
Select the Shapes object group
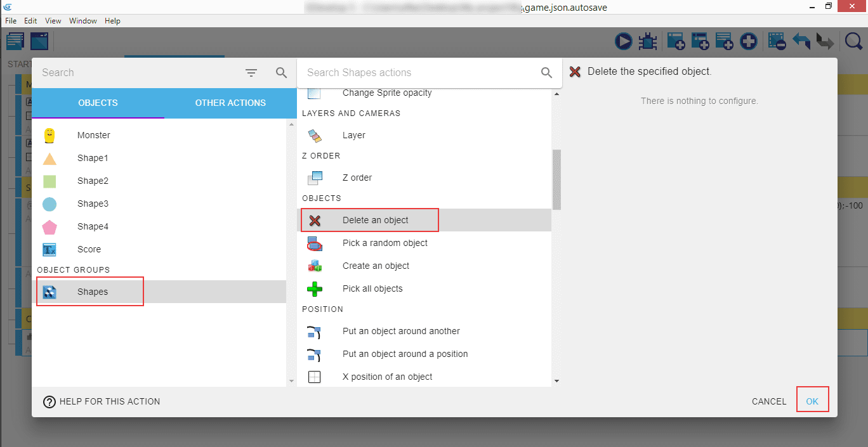93,292
